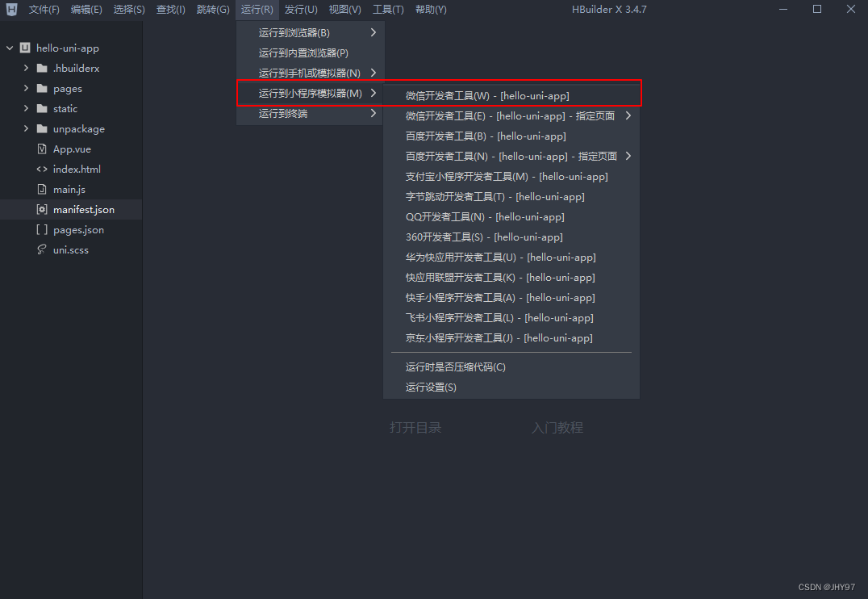This screenshot has width=868, height=599.
Task: Select manifest.json in the project tree
Action: tap(71, 209)
